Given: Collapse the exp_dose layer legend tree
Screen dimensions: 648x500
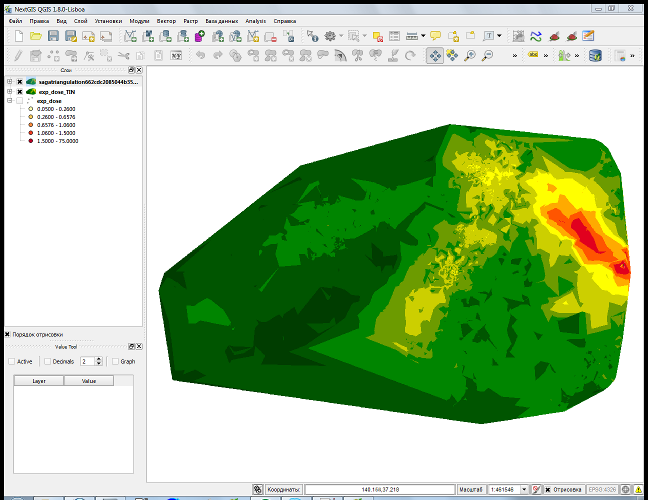Looking at the screenshot, I should pos(8,101).
